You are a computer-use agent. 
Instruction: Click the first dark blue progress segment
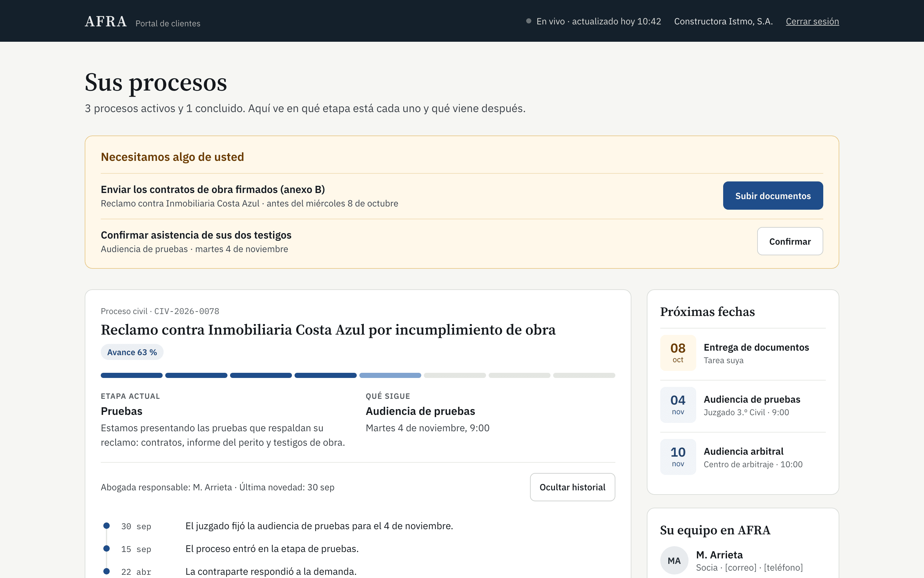pyautogui.click(x=132, y=375)
